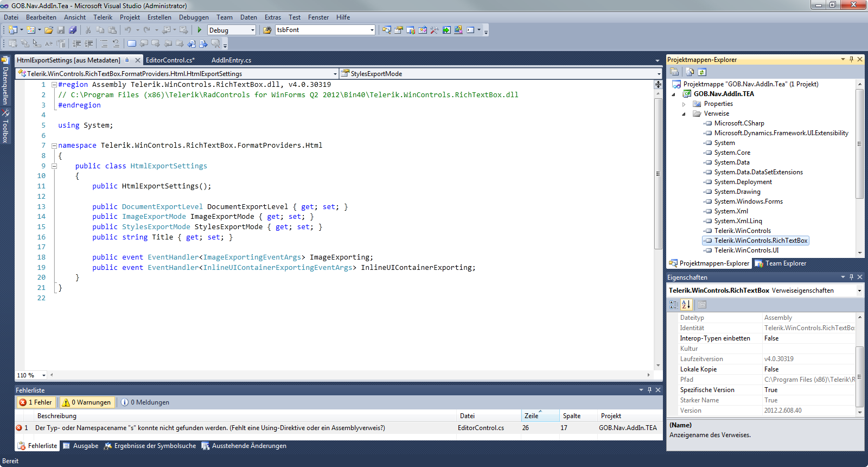Close the Eigenschaften panel
The width and height of the screenshot is (868, 467).
click(860, 277)
